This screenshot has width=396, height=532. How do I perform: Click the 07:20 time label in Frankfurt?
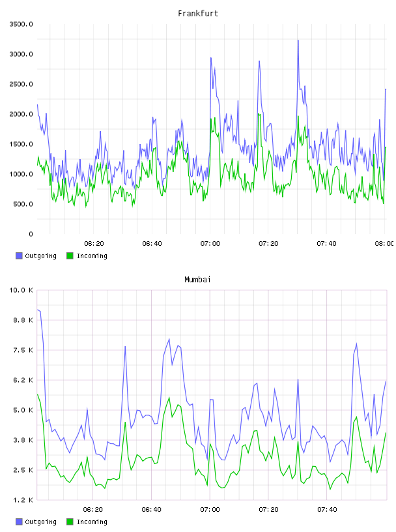tap(268, 244)
